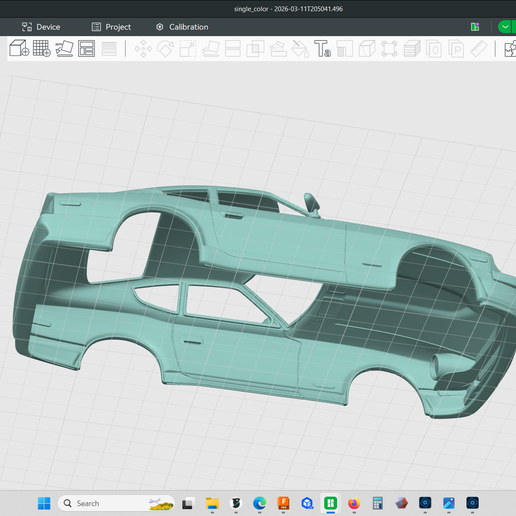This screenshot has width=516, height=516.
Task: Activate the Rotate tool
Action: (x=166, y=49)
